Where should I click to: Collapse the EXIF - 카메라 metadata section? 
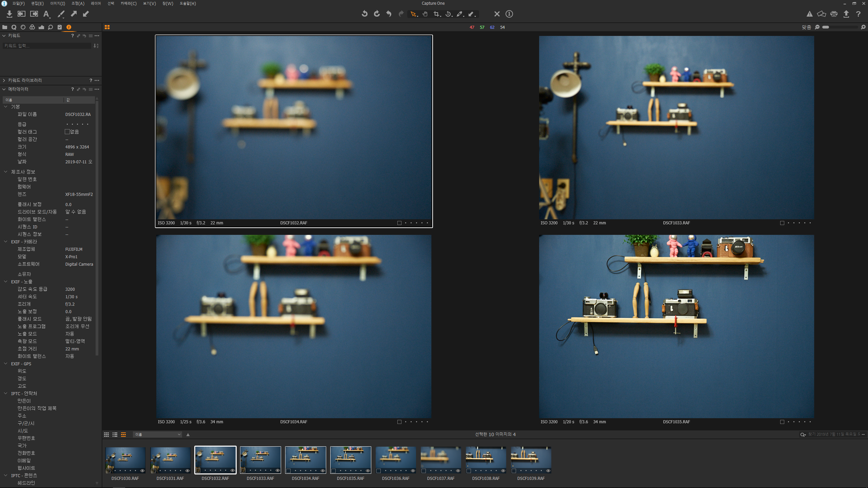pos(5,242)
